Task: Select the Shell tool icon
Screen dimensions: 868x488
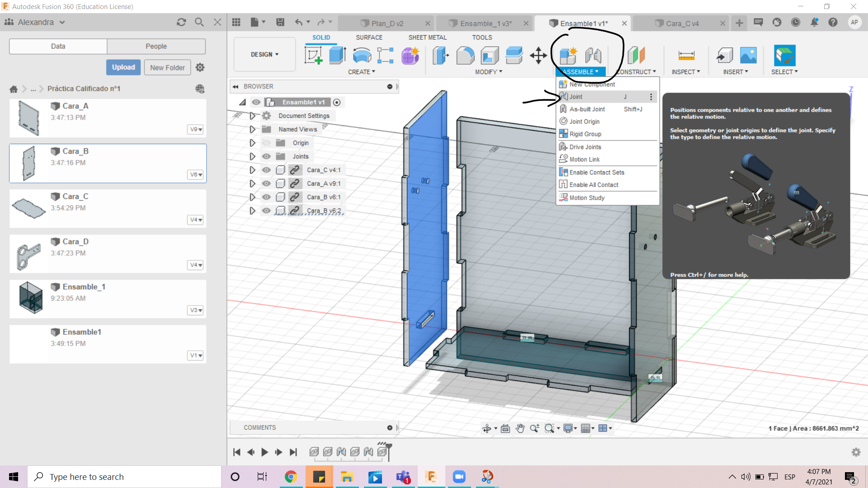Action: pyautogui.click(x=490, y=56)
